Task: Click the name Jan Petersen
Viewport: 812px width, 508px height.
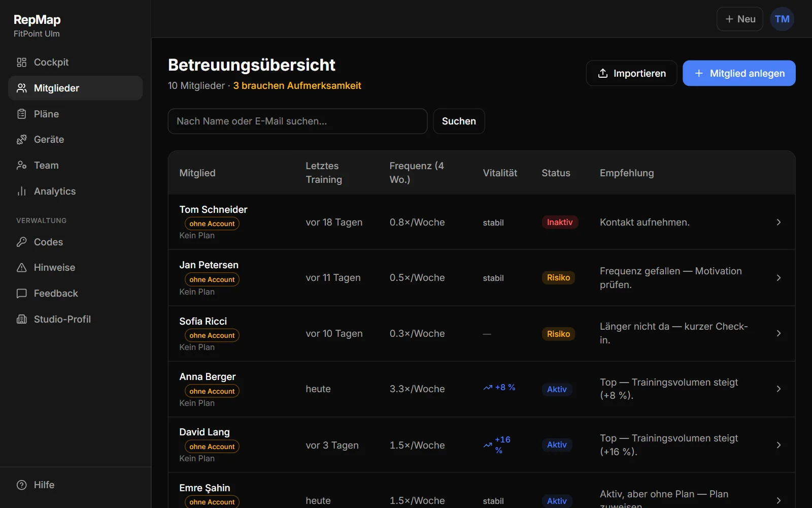Action: pyautogui.click(x=209, y=265)
